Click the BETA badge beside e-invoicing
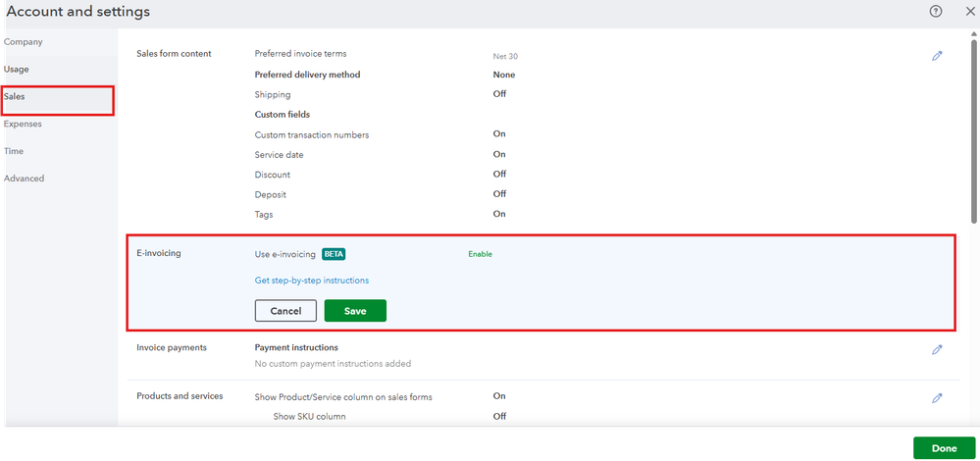Screen dimensions: 980x461 pos(334,254)
